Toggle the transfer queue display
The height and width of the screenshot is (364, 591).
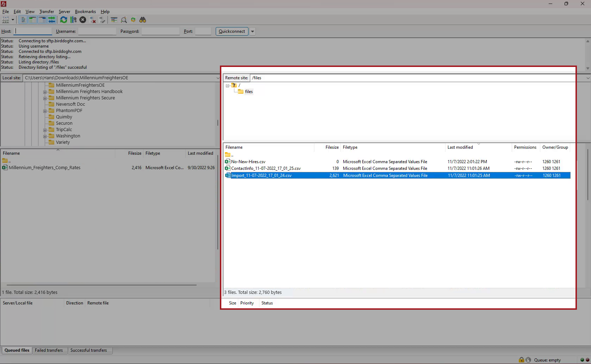51,20
